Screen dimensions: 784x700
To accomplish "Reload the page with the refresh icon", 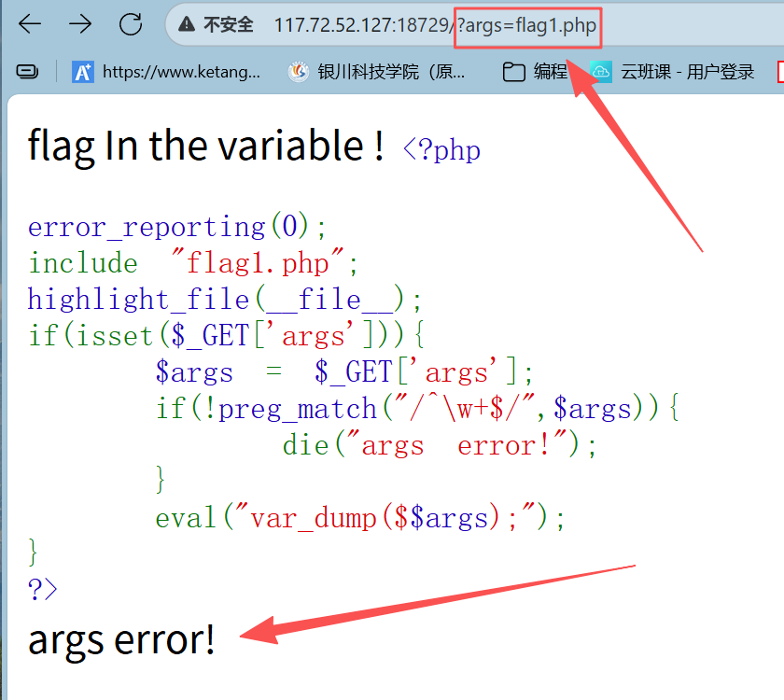I will tap(131, 23).
